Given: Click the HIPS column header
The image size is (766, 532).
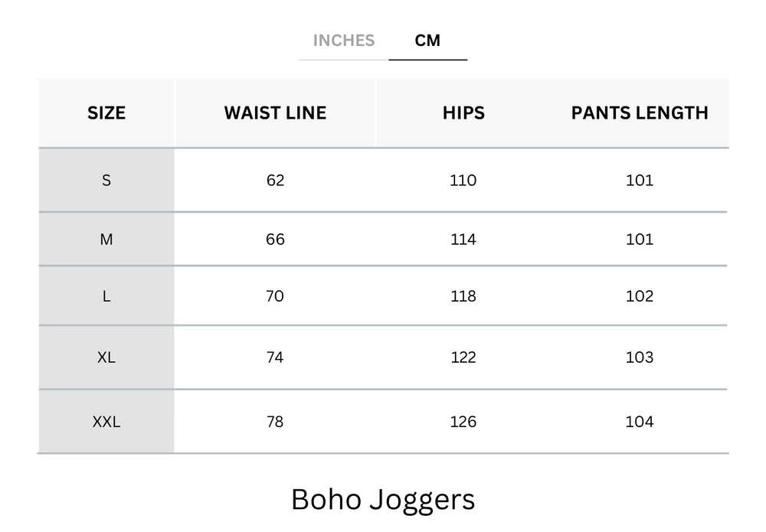Looking at the screenshot, I should 463,113.
